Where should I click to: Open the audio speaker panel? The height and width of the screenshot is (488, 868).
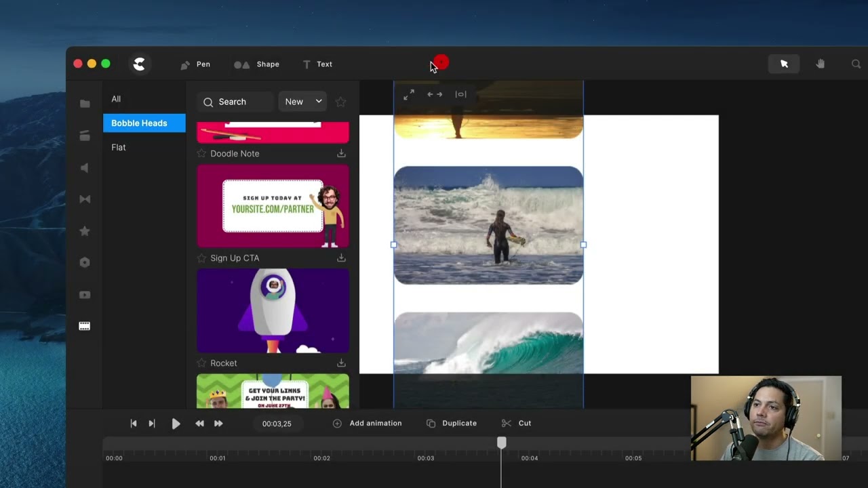85,168
